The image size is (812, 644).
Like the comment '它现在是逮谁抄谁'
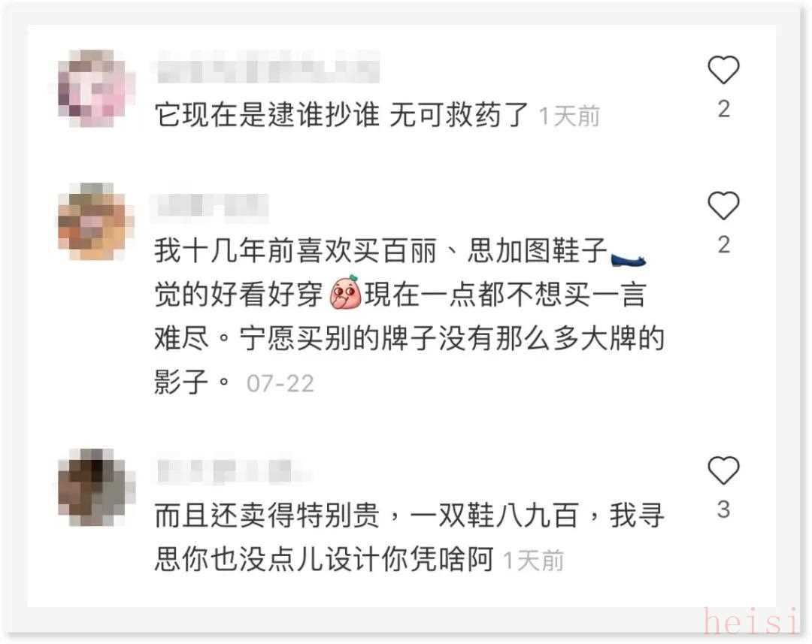723,70
